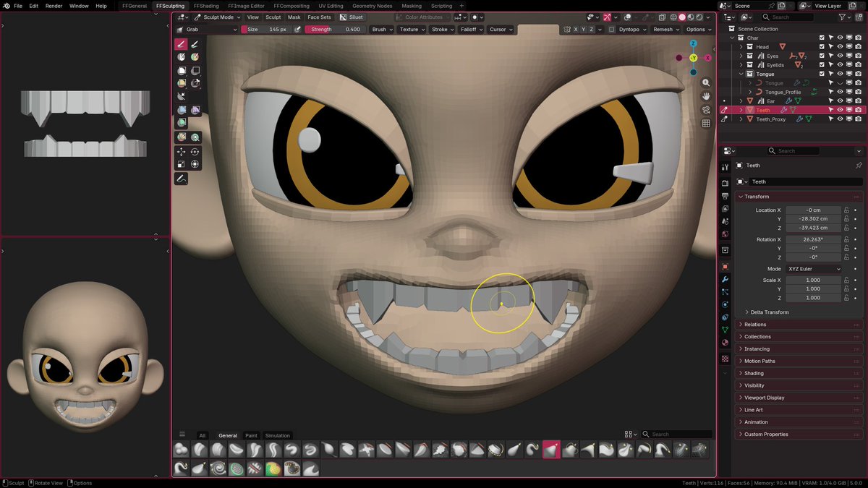Image resolution: width=868 pixels, height=488 pixels.
Task: Toggle the camera view icon
Action: 705,110
